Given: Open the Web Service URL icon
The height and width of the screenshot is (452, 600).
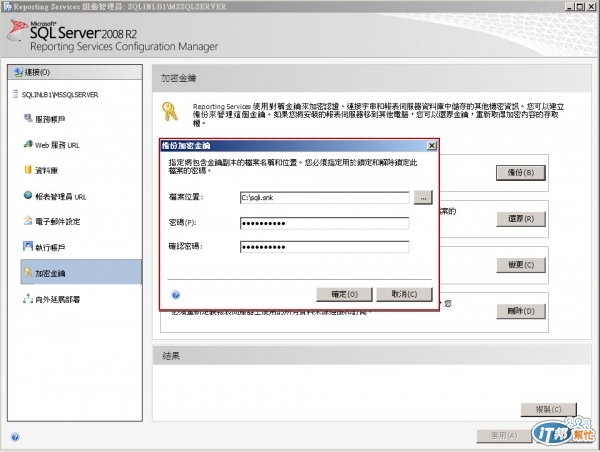Looking at the screenshot, I should click(x=28, y=144).
